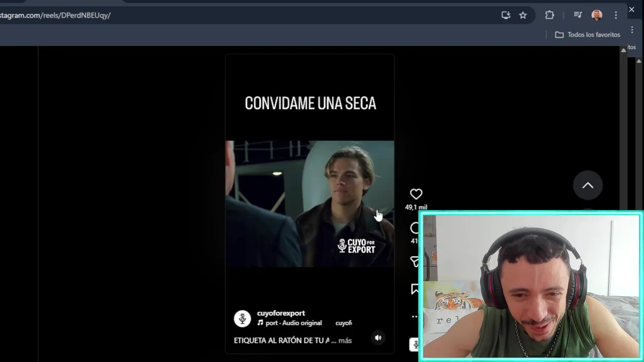Open Chrome three-dot menu
The image size is (644, 362).
(x=616, y=15)
